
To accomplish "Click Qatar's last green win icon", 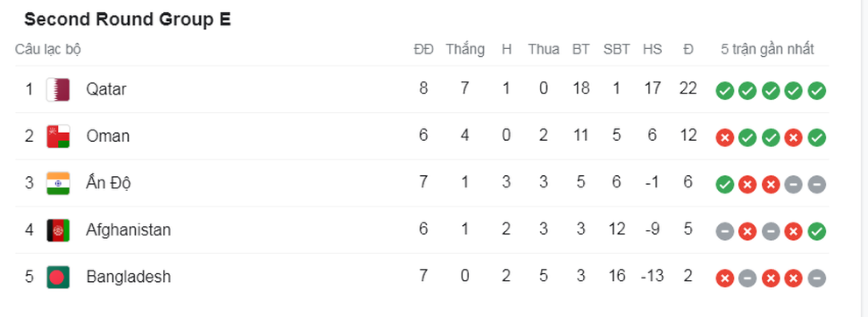I will [816, 91].
